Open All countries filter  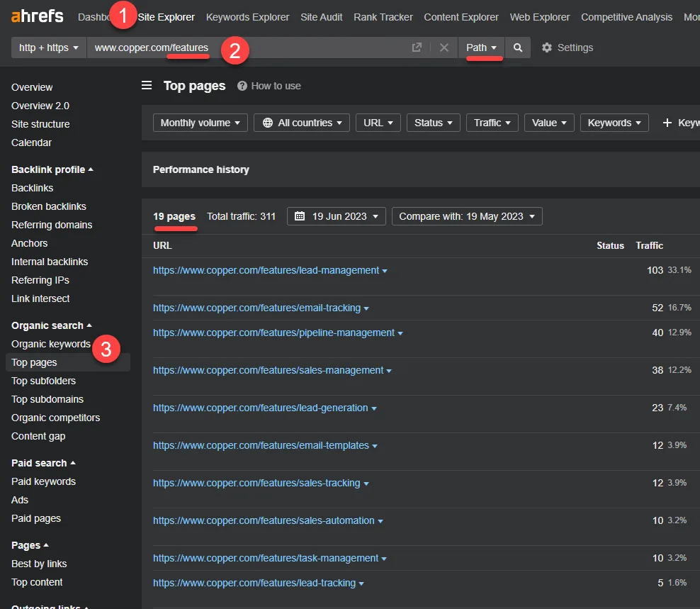click(x=302, y=123)
